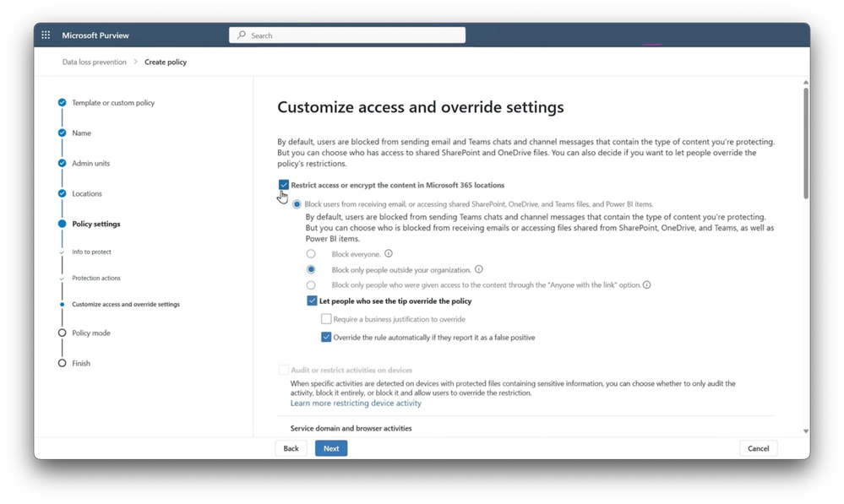This screenshot has width=844, height=504.
Task: Click the vertical scrollbar thumb
Action: (806, 143)
